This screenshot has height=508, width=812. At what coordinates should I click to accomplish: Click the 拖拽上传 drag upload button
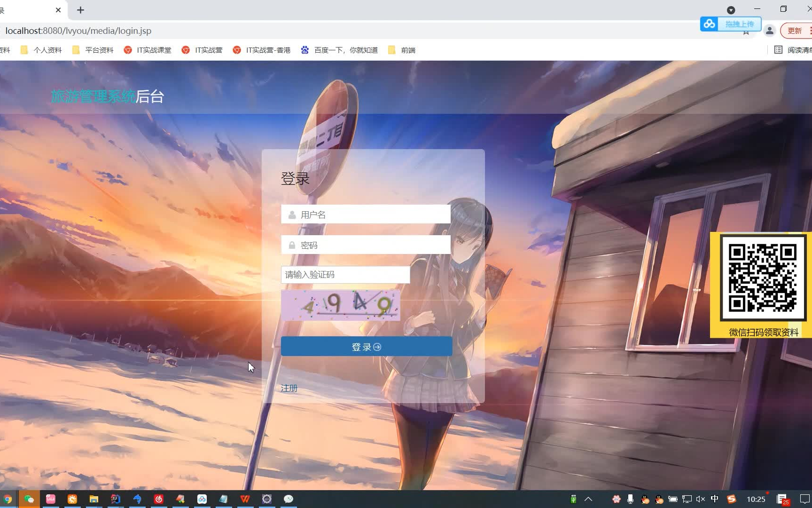[x=739, y=24]
